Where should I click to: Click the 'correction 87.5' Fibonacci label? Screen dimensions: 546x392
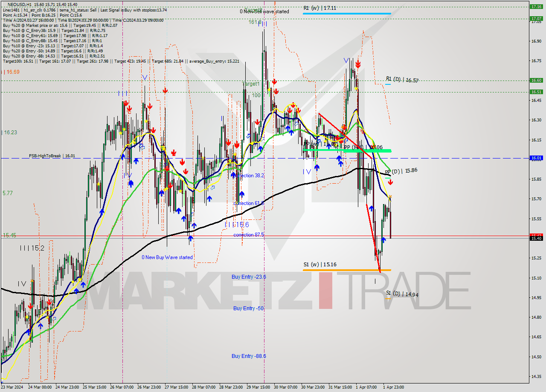tap(249, 235)
